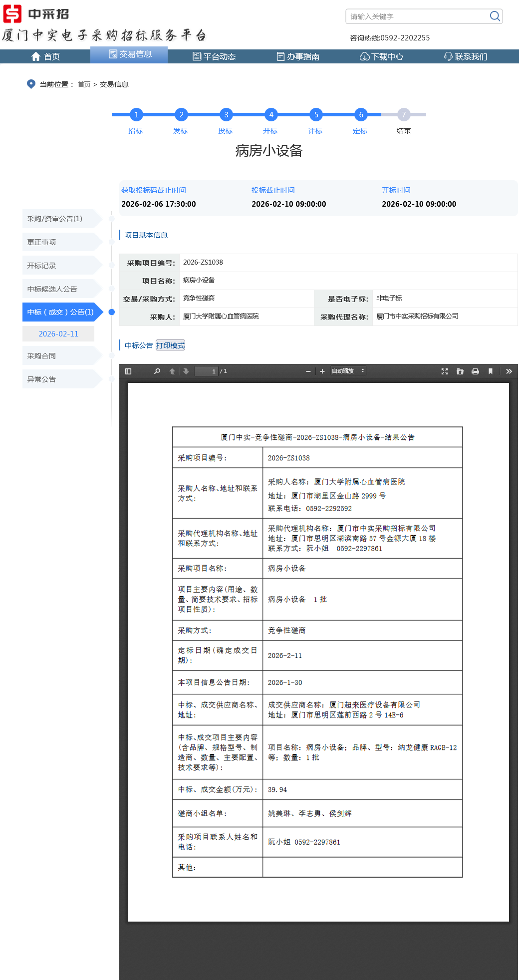Image resolution: width=519 pixels, height=980 pixels.
Task: Zoom in the PDF with plus icon
Action: 322,371
